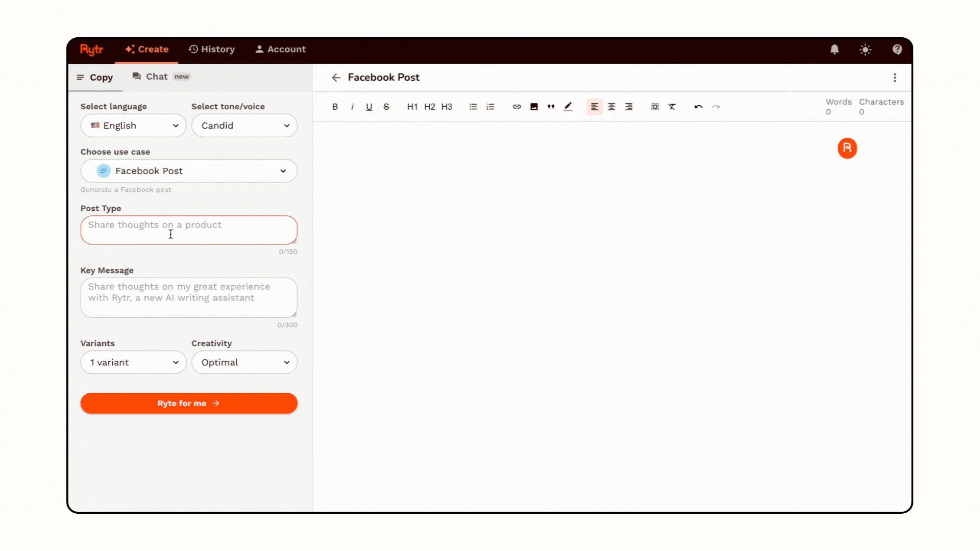Click the text highlight marker icon
The height and width of the screenshot is (551, 980).
[568, 107]
